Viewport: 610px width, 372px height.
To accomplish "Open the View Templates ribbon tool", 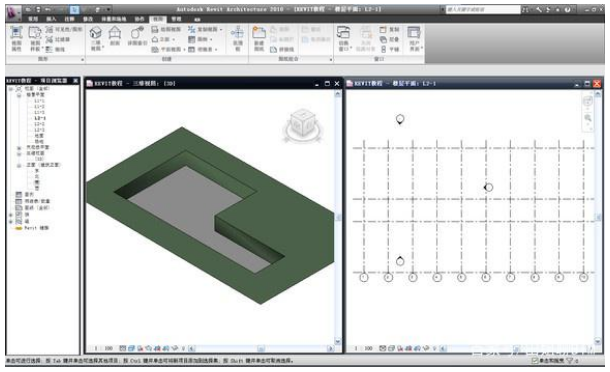I will pyautogui.click(x=35, y=39).
